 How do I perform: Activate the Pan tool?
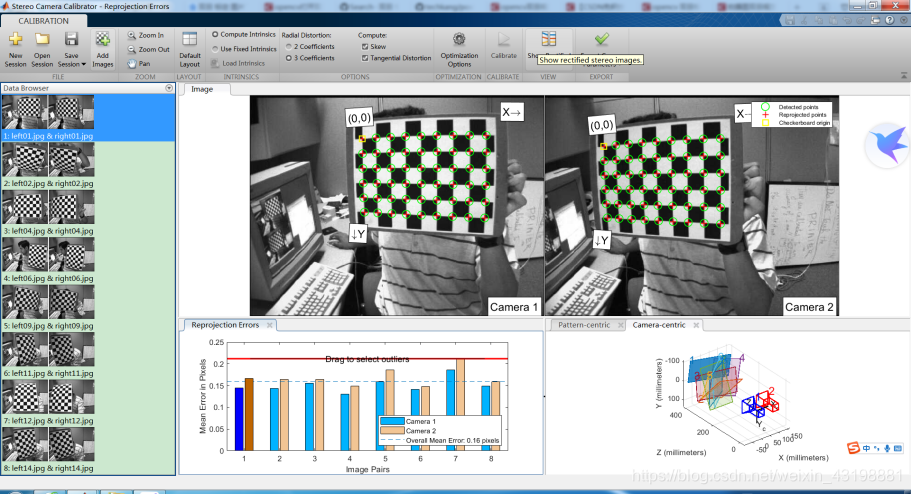(139, 63)
